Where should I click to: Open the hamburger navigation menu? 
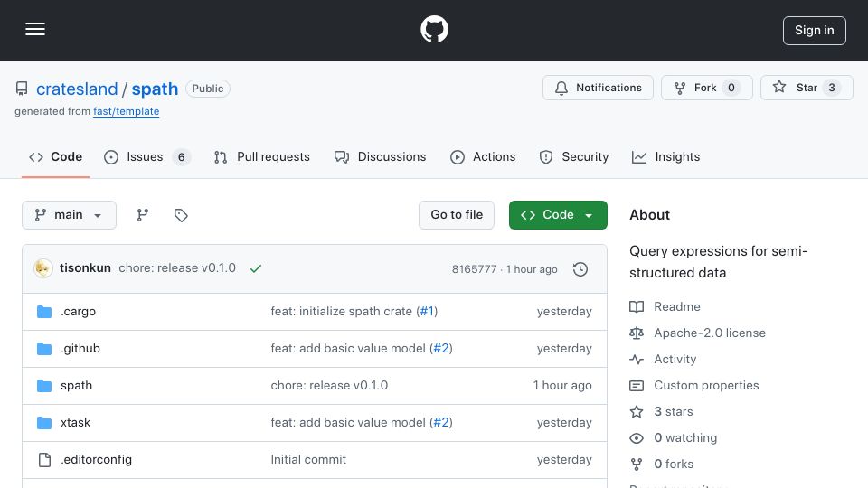click(x=35, y=29)
